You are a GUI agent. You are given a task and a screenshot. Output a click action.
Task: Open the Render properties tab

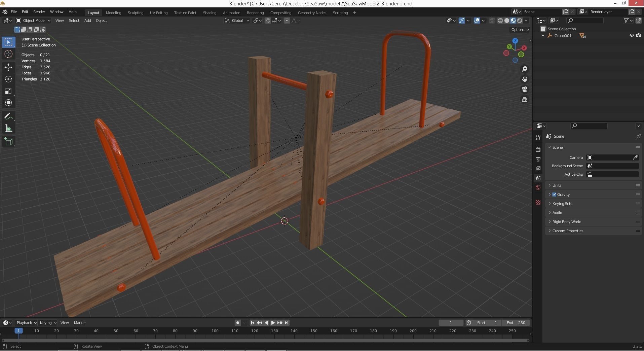pyautogui.click(x=538, y=149)
